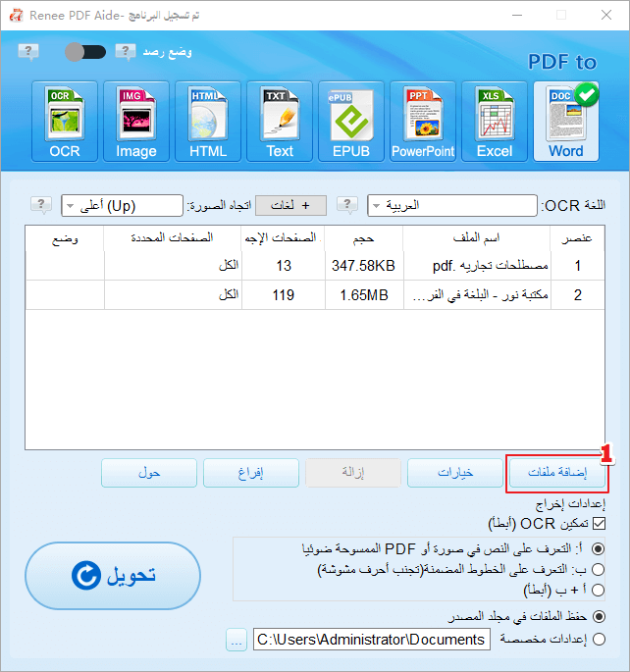Screen dimensions: 630x672
Task: Click the حجم column header
Action: click(363, 237)
